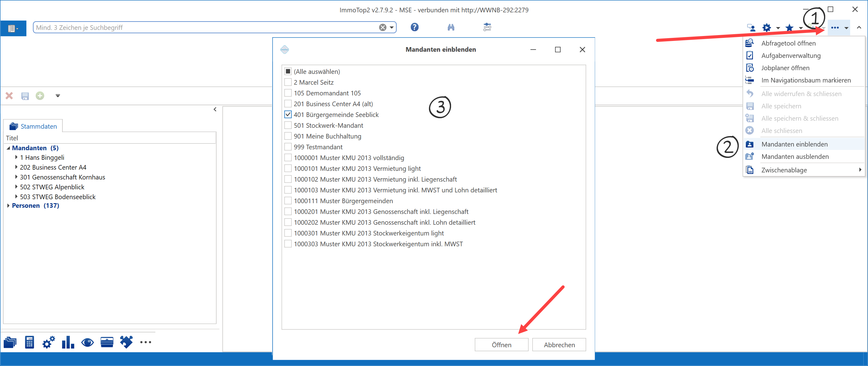
Task: Choose Abfragetool öffnen from menu
Action: tap(804, 43)
